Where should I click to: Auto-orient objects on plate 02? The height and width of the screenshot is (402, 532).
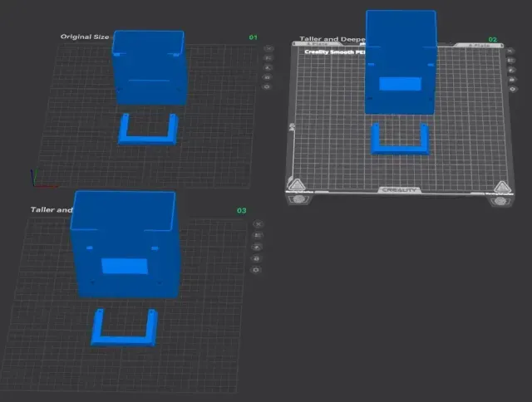(511, 70)
